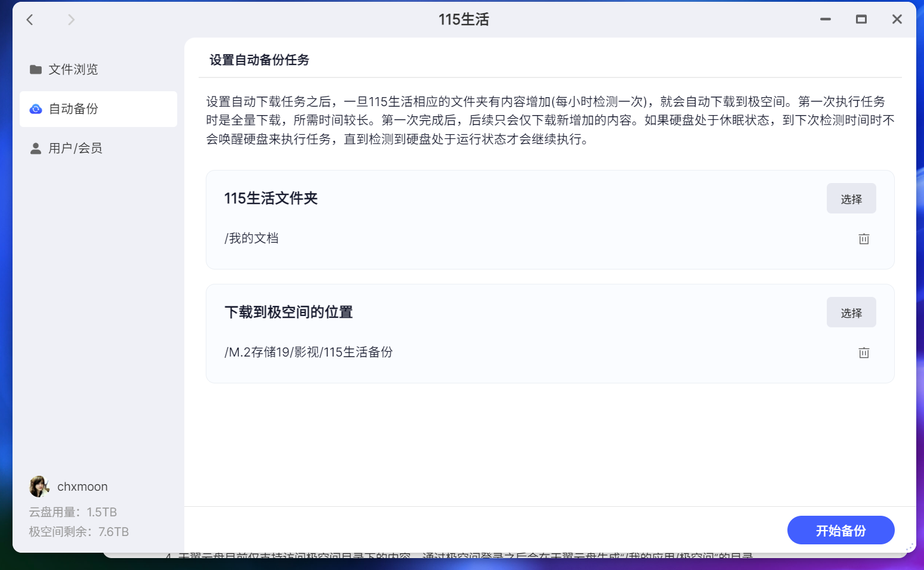Viewport: 924px width, 570px height.
Task: Click the chxmoon username
Action: [x=82, y=487]
